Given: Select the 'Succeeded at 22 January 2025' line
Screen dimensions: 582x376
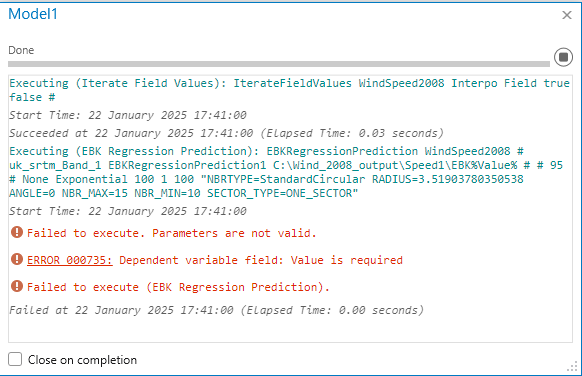Looking at the screenshot, I should point(226,133).
